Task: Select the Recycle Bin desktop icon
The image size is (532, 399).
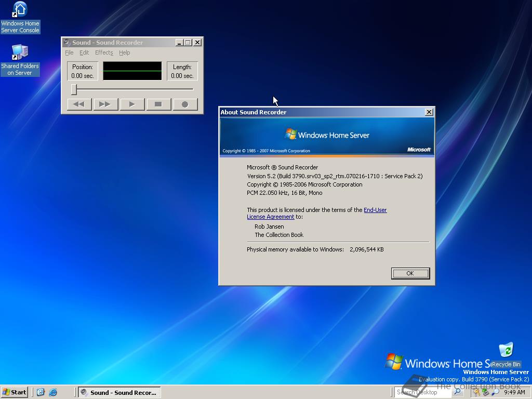Action: coord(506,355)
